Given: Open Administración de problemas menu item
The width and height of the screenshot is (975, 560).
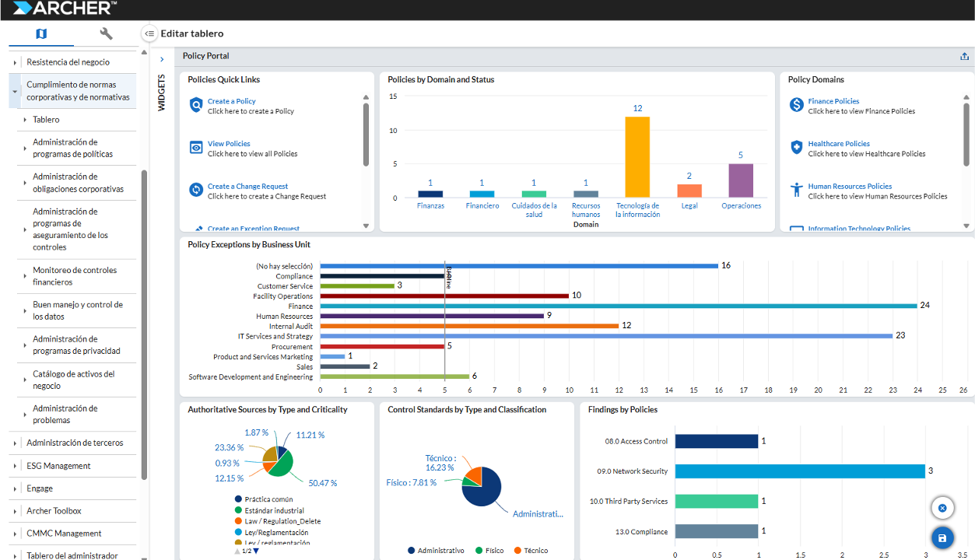Looking at the screenshot, I should [65, 414].
